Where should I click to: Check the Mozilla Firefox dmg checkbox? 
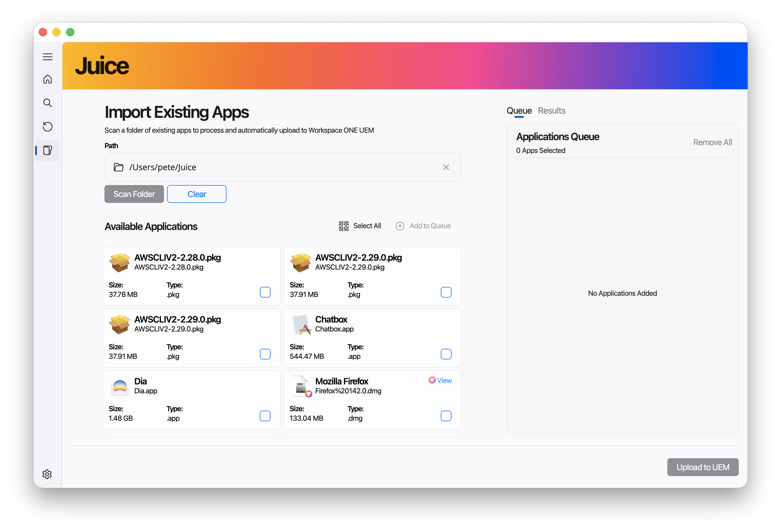point(446,416)
